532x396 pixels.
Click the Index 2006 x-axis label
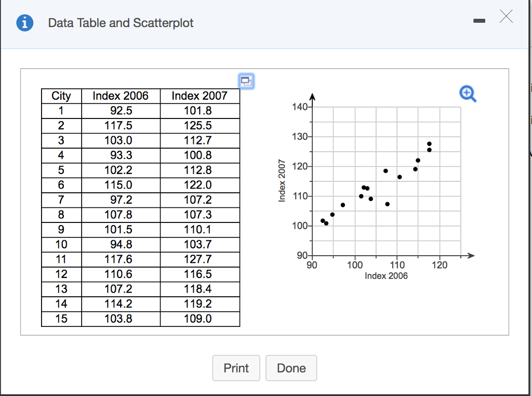pyautogui.click(x=386, y=276)
